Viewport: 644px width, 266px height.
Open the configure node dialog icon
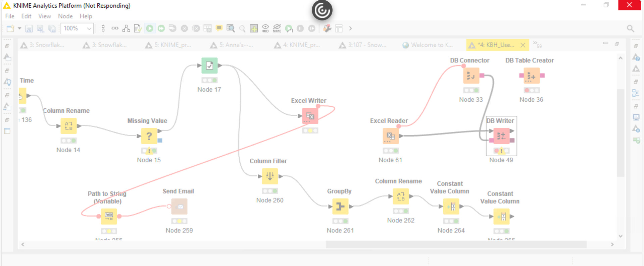[138, 29]
